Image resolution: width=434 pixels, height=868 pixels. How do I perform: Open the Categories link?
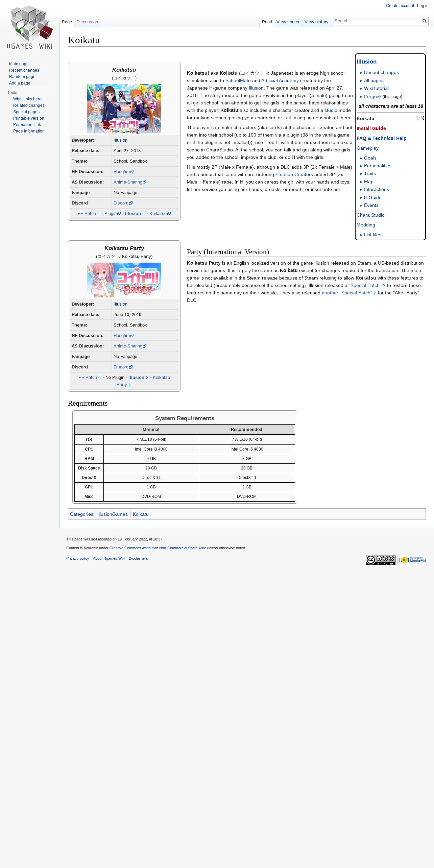[x=82, y=514]
